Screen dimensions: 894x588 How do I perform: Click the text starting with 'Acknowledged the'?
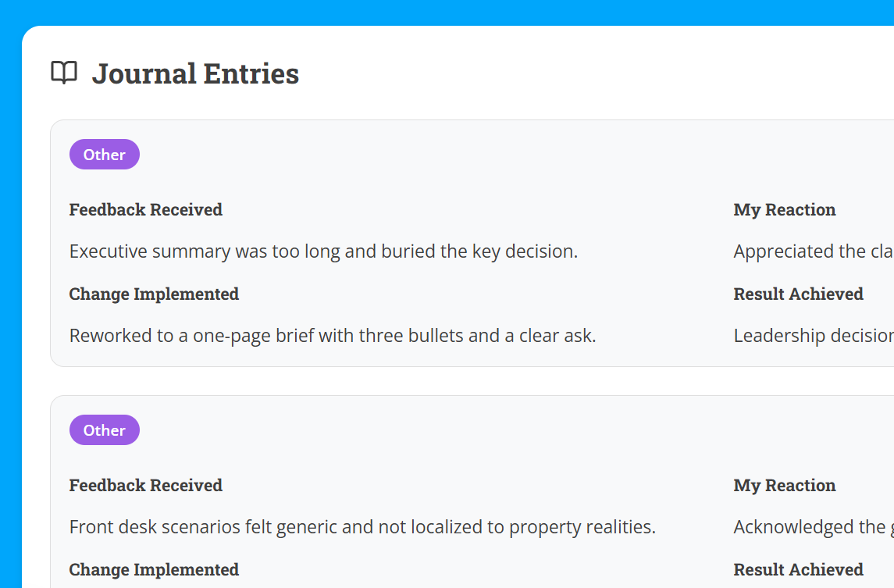[813, 527]
